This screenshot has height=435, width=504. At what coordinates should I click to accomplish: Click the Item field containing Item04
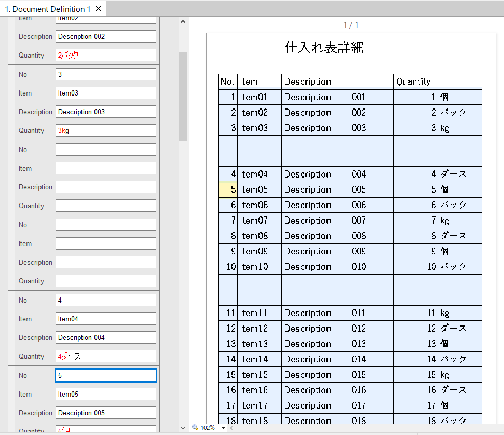[106, 319]
